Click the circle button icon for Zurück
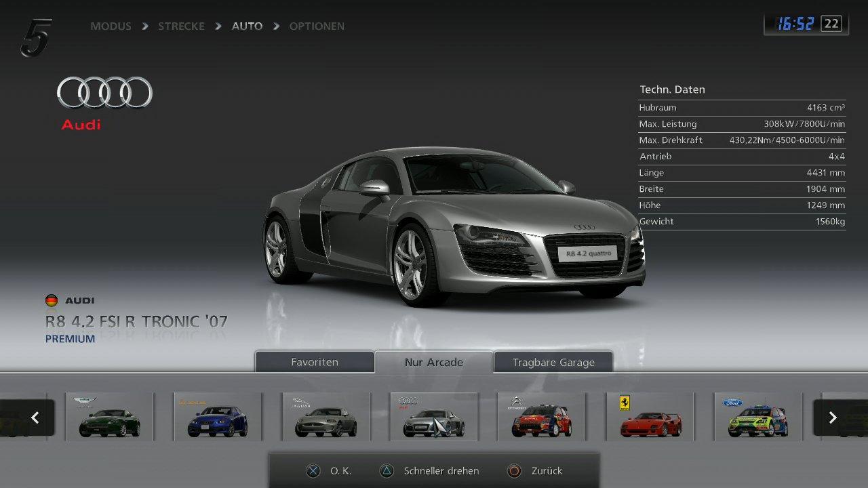Image resolution: width=868 pixels, height=488 pixels. coord(514,470)
